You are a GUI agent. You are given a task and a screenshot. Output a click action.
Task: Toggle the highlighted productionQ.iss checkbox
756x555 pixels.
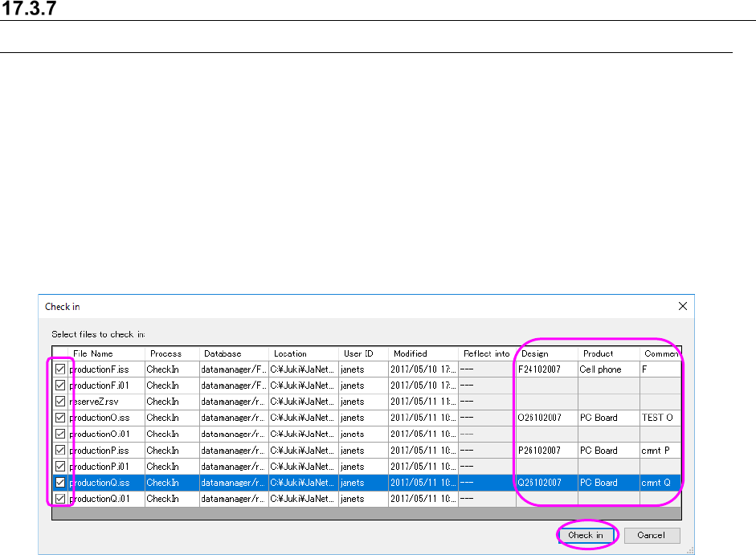pyautogui.click(x=60, y=483)
